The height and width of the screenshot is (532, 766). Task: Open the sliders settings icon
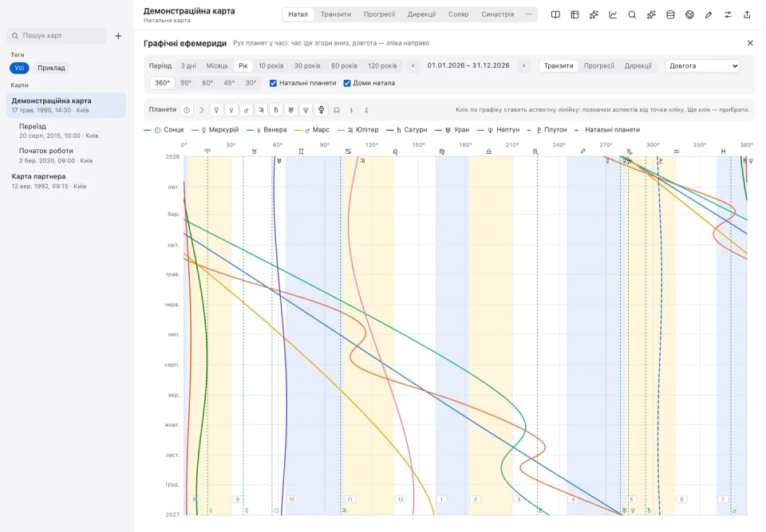point(728,14)
